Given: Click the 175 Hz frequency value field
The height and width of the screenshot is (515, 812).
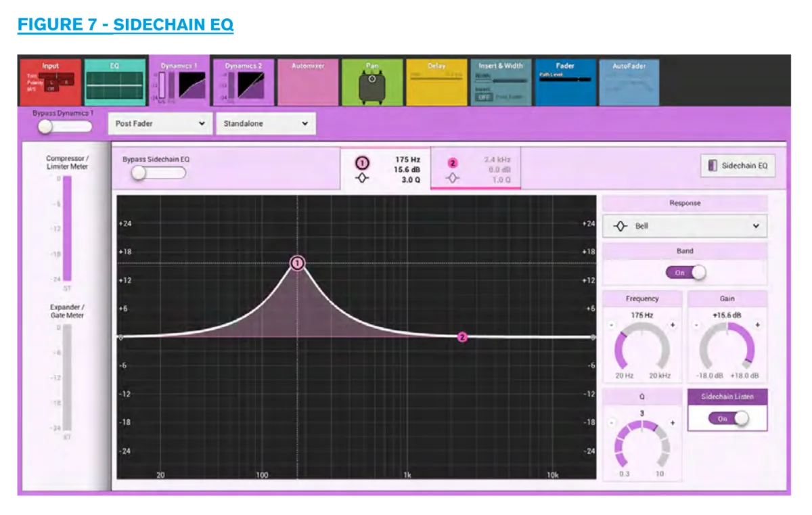Looking at the screenshot, I should (x=642, y=315).
